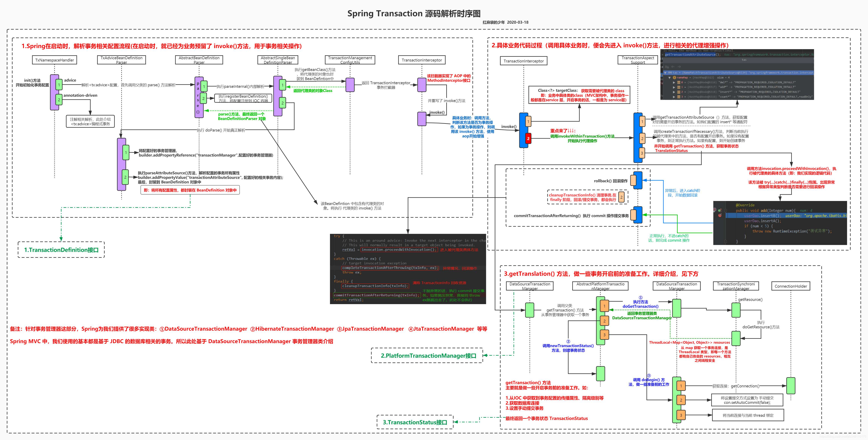868x440 pixels.
Task: Select the "2.PlatformTransactionManager接口" box
Action: coord(427,356)
